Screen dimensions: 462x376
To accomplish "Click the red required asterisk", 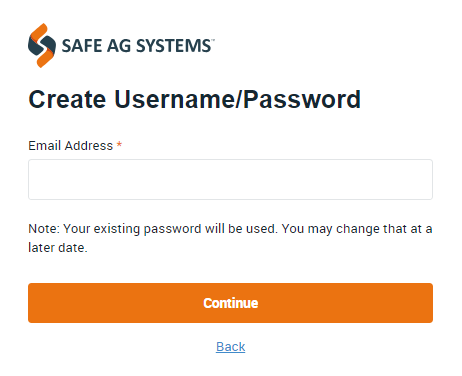I will (x=119, y=145).
